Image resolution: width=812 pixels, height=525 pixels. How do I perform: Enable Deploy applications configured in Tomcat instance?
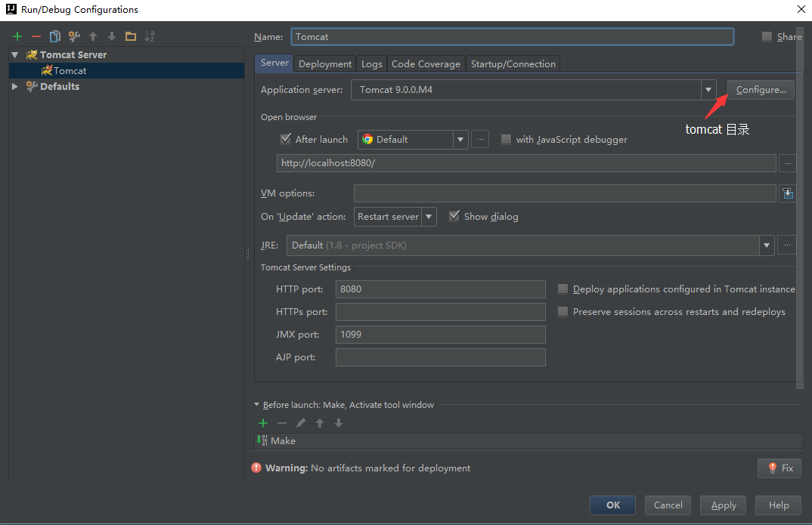(x=563, y=289)
